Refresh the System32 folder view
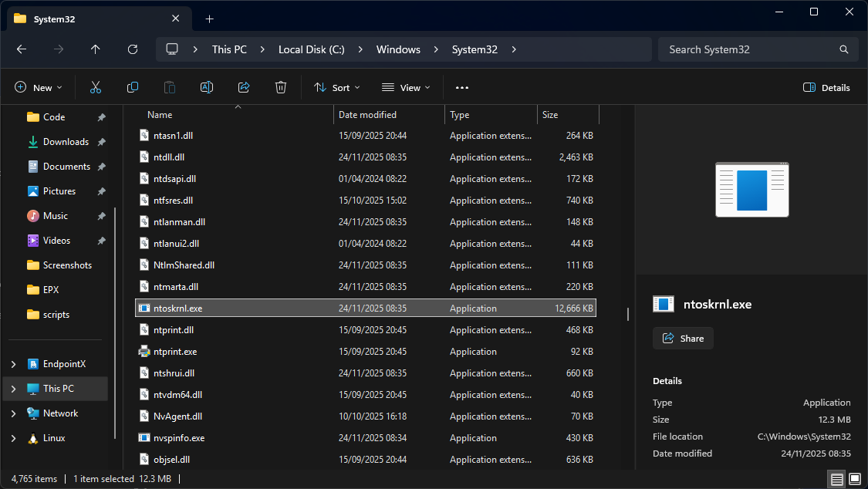The image size is (868, 489). pyautogui.click(x=133, y=49)
